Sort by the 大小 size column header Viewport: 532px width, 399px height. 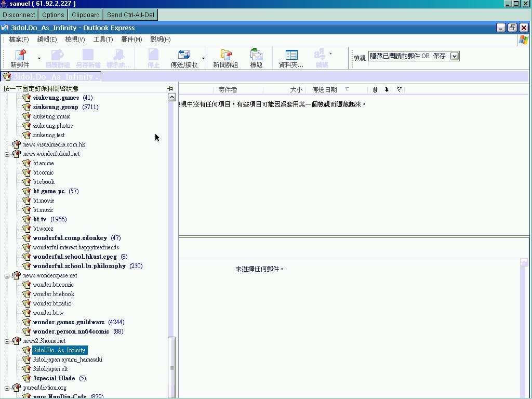(284, 89)
